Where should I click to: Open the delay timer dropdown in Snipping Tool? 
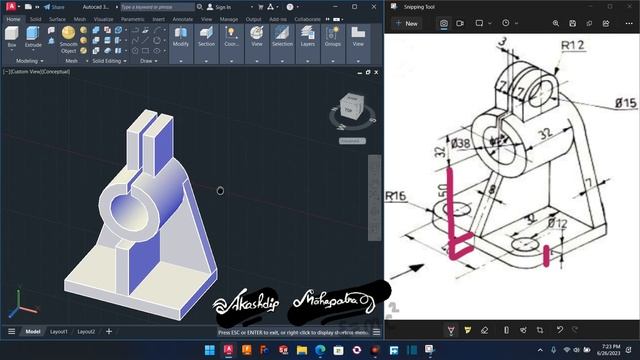pos(516,23)
